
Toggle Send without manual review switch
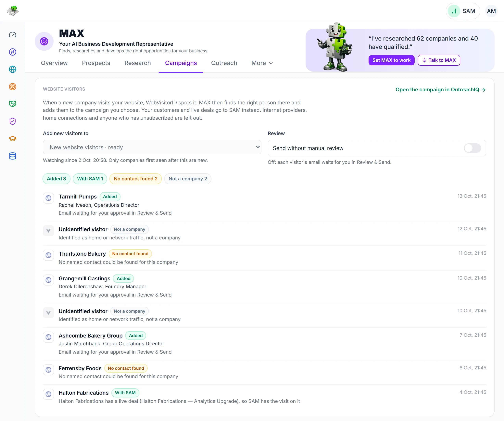(x=472, y=148)
